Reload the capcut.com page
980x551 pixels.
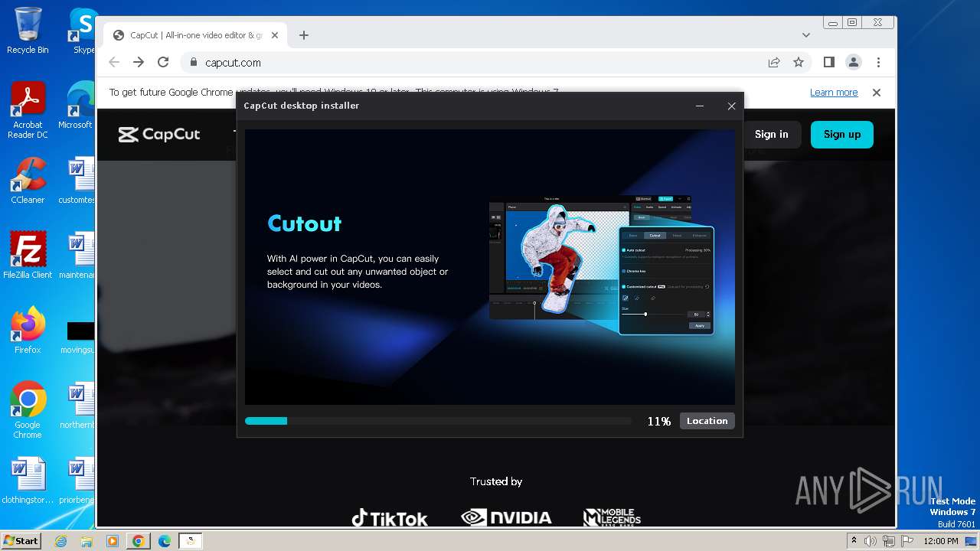pos(163,63)
